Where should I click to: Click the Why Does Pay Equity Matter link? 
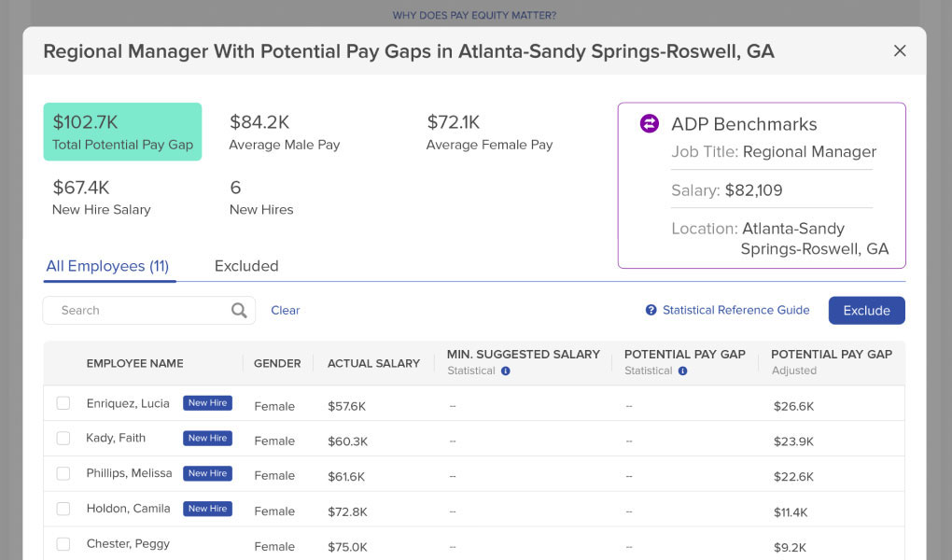pos(474,16)
